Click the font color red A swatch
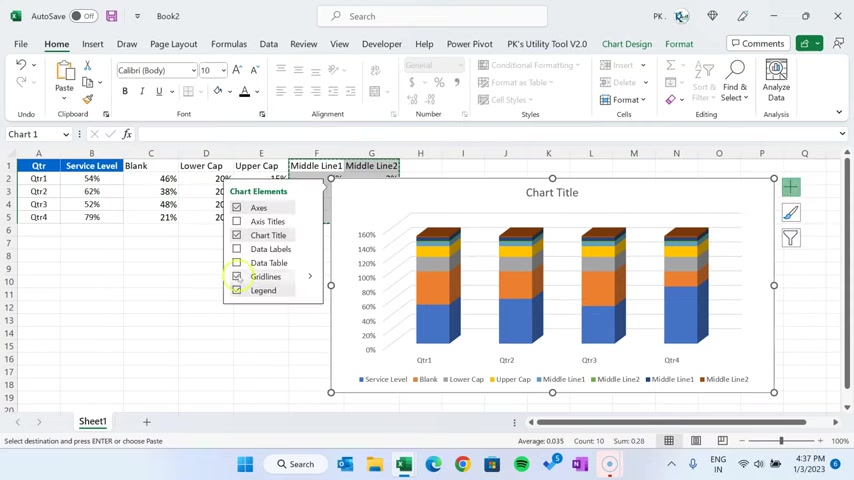Image resolution: width=854 pixels, height=480 pixels. pyautogui.click(x=245, y=92)
